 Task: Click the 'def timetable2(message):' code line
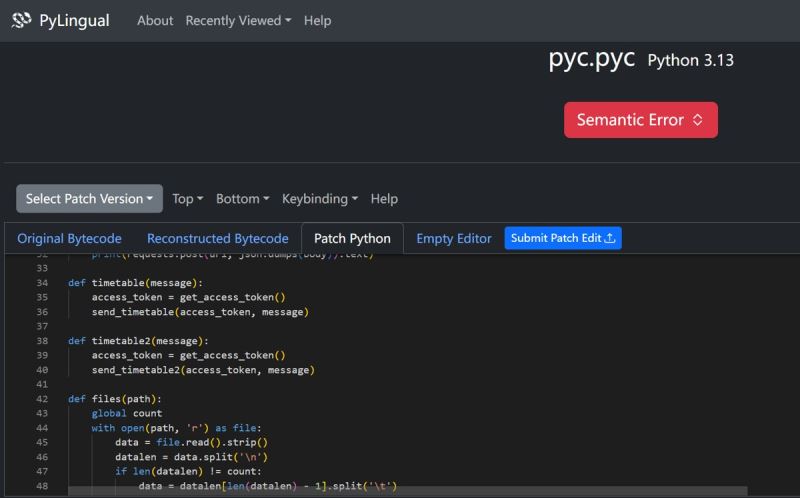(x=138, y=341)
